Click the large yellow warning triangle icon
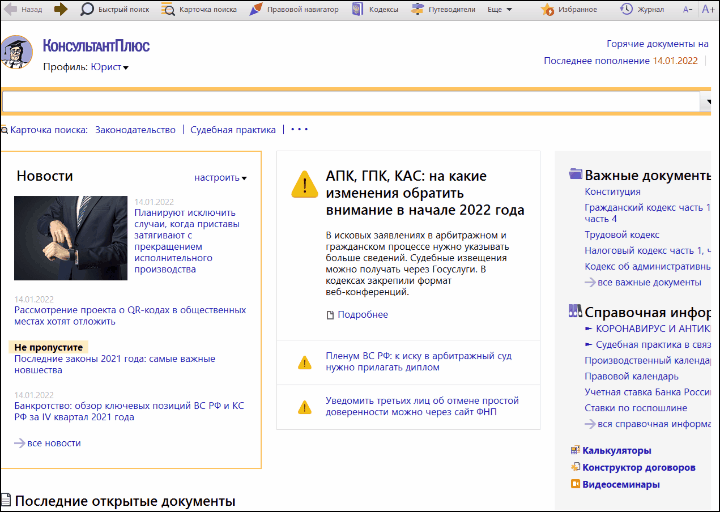720x512 pixels. [304, 184]
